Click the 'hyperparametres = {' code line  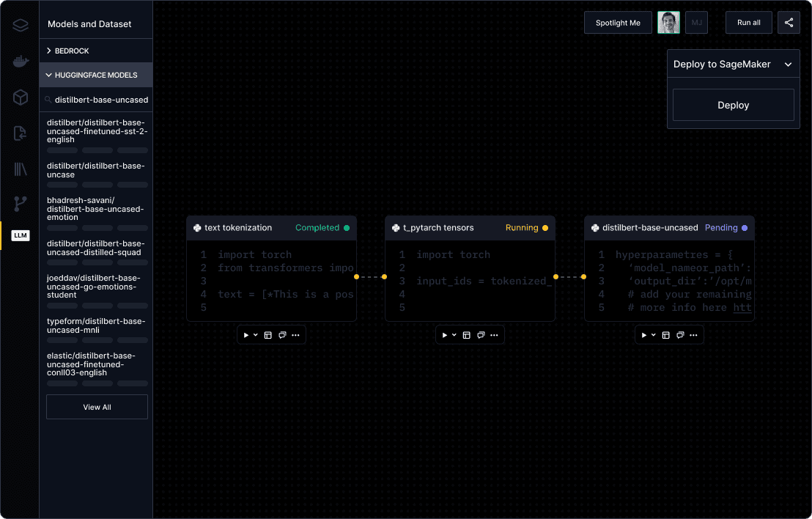[x=674, y=255]
